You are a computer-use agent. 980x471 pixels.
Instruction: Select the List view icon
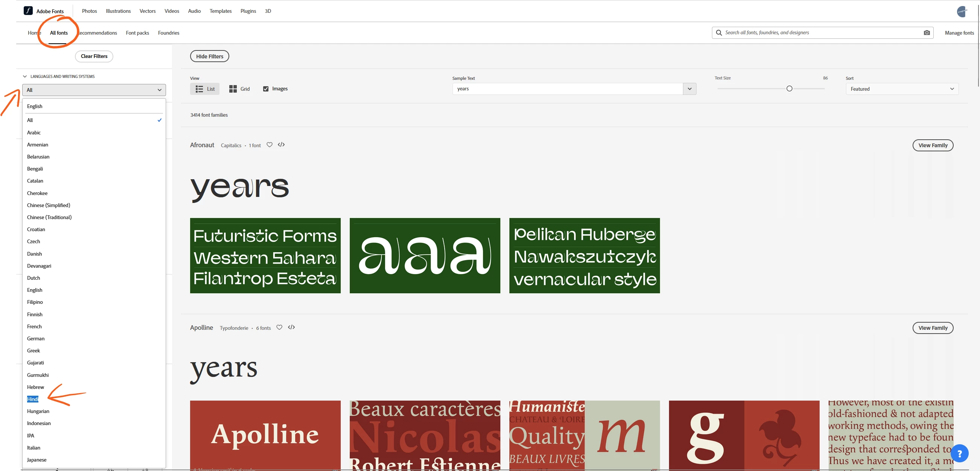pos(199,88)
